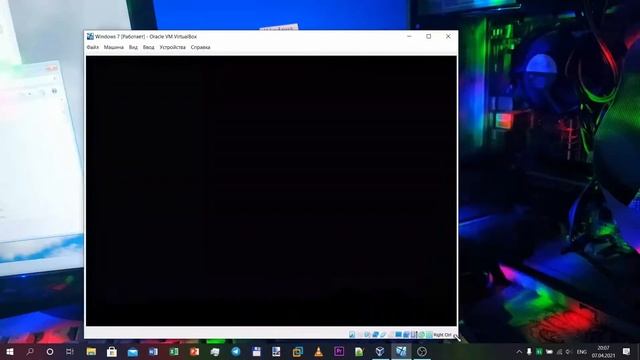Image resolution: width=640 pixels, height=360 pixels.
Task: Launch Microsoft Word from the taskbar
Action: (x=153, y=351)
